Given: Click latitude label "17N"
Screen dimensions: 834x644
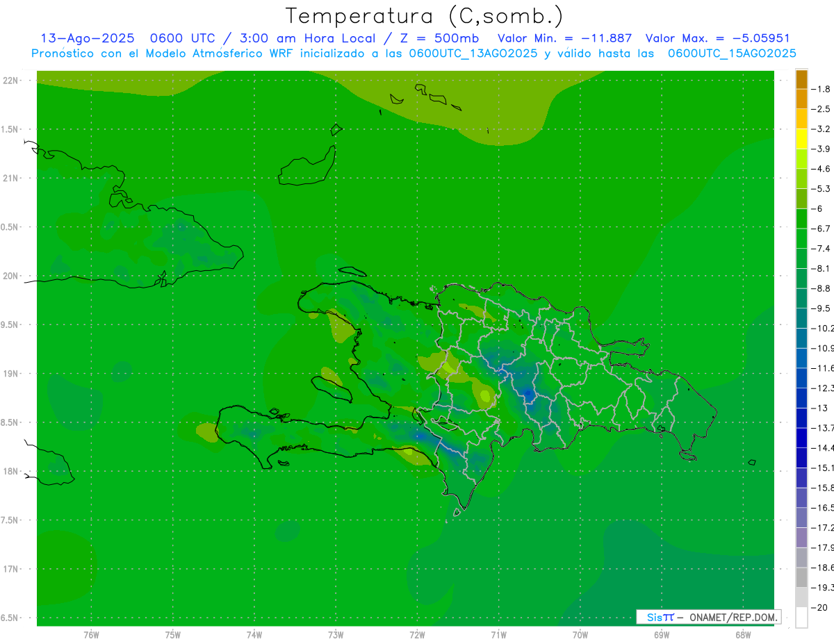Looking at the screenshot, I should [10, 569].
